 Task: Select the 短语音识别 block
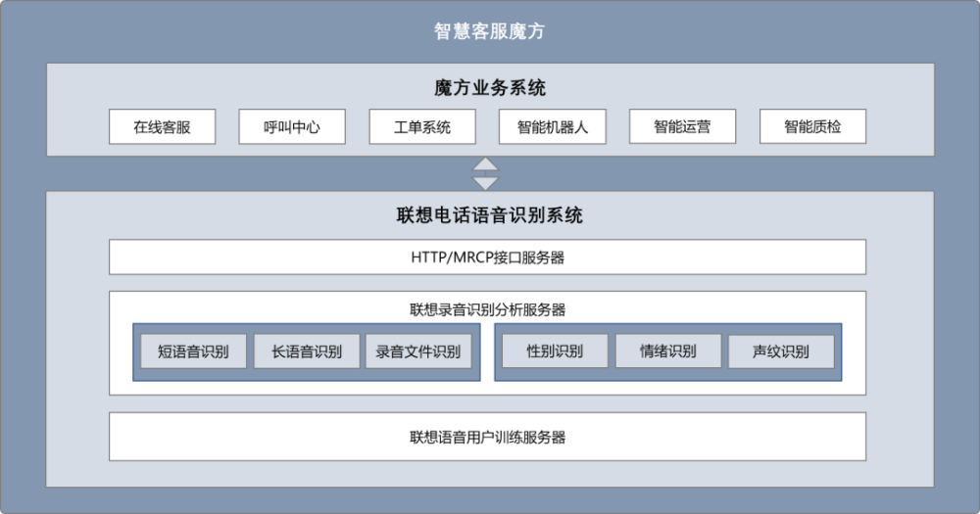click(193, 351)
